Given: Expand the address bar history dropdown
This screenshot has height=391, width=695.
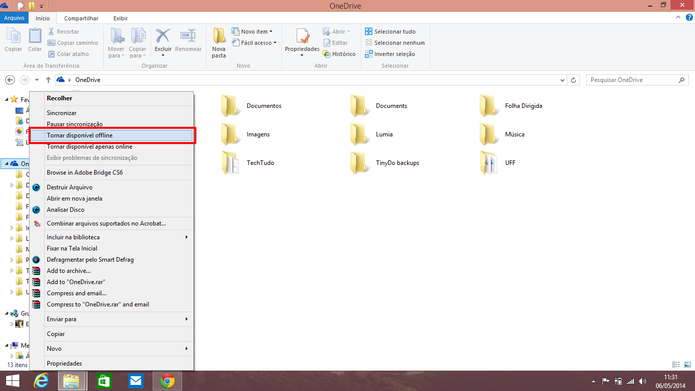Looking at the screenshot, I should coord(562,80).
